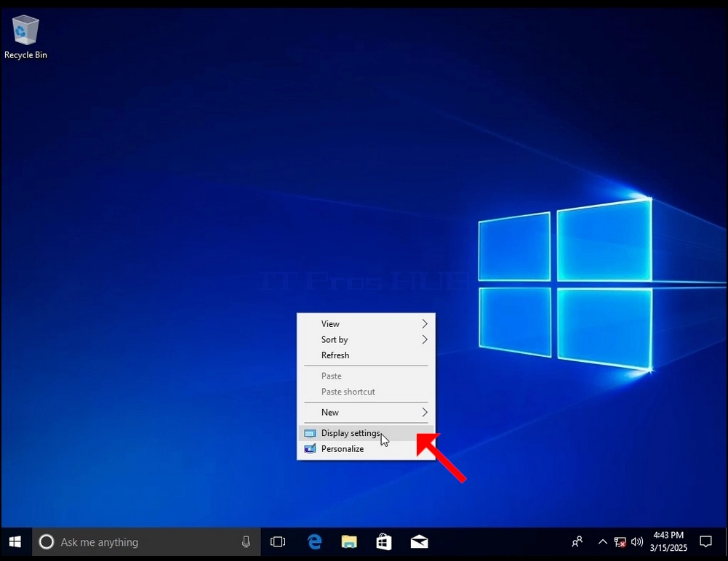Open the Recycle Bin desktop icon
728x561 pixels.
(x=25, y=37)
